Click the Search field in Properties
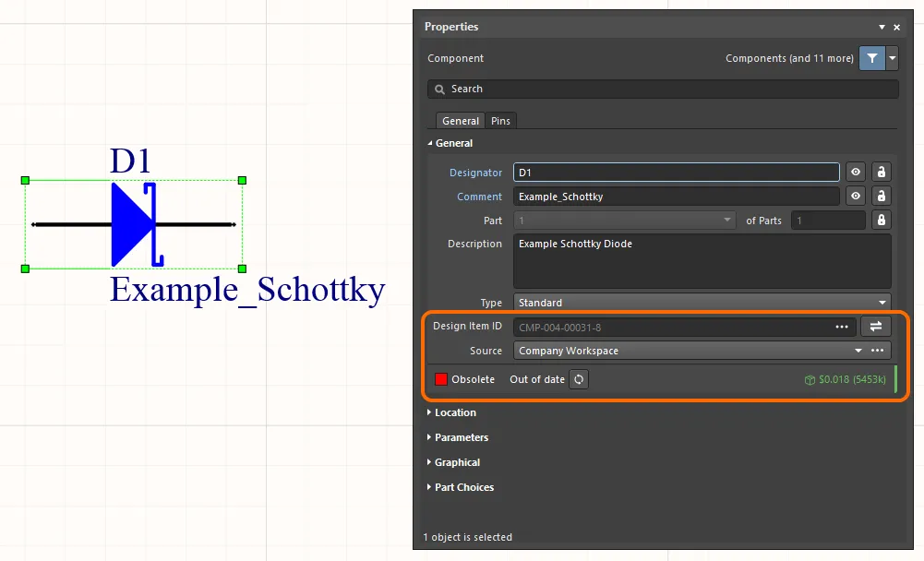The image size is (924, 561). point(663,89)
